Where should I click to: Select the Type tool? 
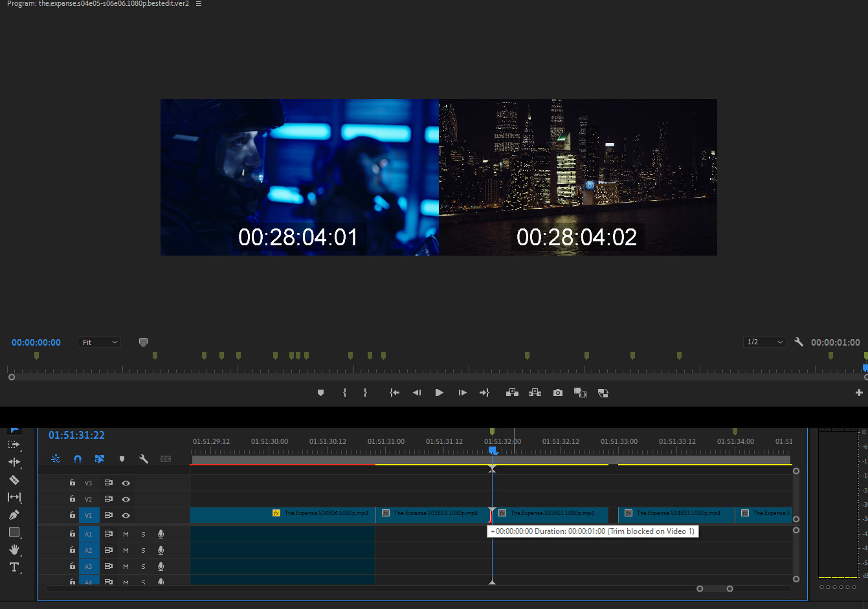(14, 567)
